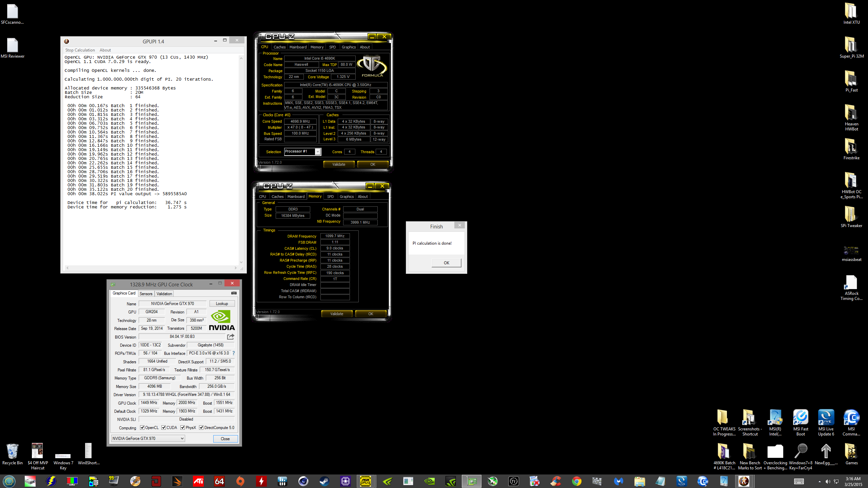
Task: Click the BIOS Version field 84.04.1F.00.B3
Action: pyautogui.click(x=182, y=337)
